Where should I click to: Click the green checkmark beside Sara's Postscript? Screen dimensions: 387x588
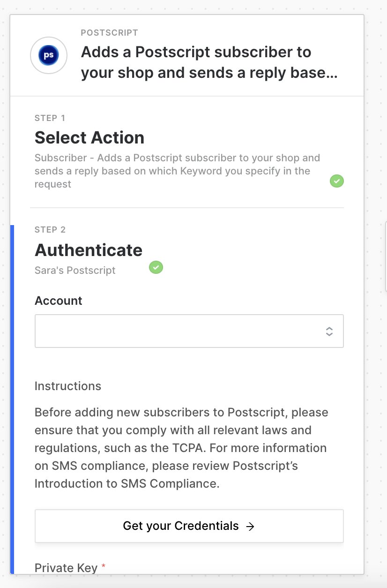tap(156, 268)
